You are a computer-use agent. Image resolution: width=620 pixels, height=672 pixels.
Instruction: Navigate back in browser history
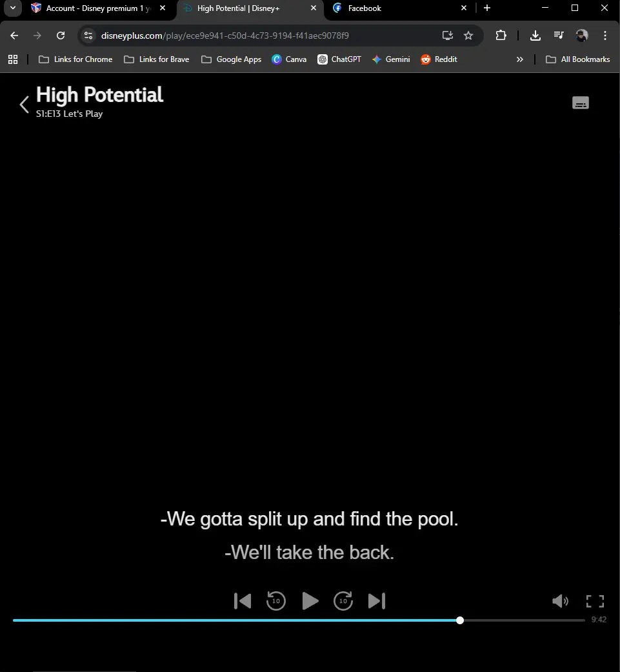(14, 36)
